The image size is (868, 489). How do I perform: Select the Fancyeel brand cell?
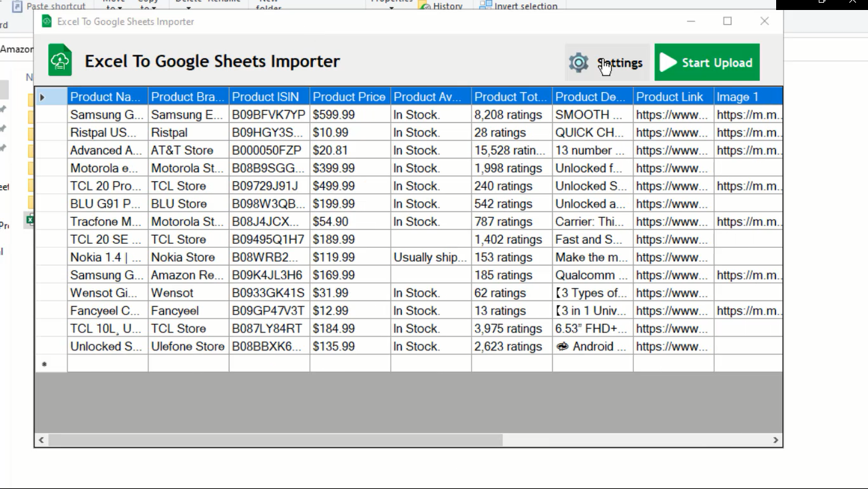pyautogui.click(x=188, y=310)
